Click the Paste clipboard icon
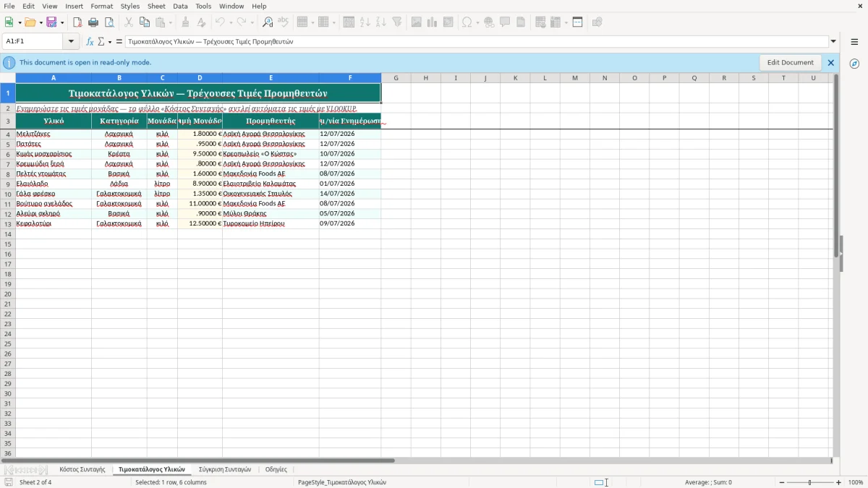Image resolution: width=868 pixels, height=488 pixels. coord(161,22)
